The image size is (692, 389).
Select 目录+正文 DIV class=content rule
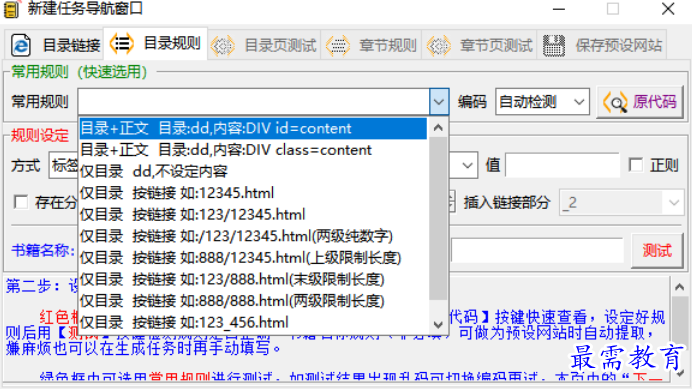click(x=253, y=150)
